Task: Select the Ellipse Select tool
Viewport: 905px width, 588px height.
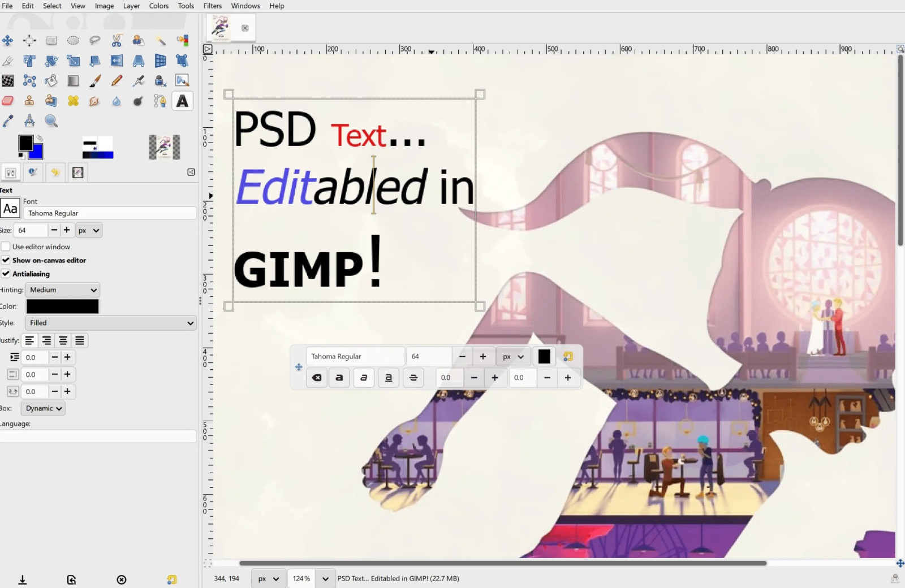Action: coord(73,40)
